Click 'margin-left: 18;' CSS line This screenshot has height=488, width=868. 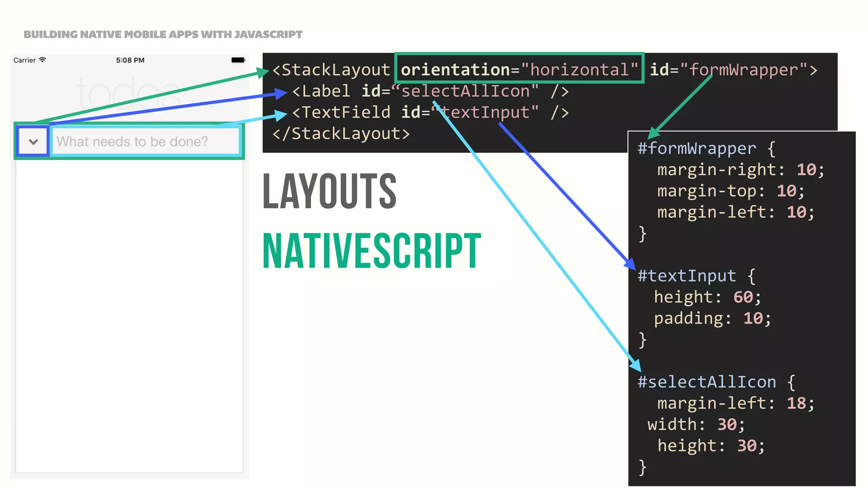[x=736, y=403]
